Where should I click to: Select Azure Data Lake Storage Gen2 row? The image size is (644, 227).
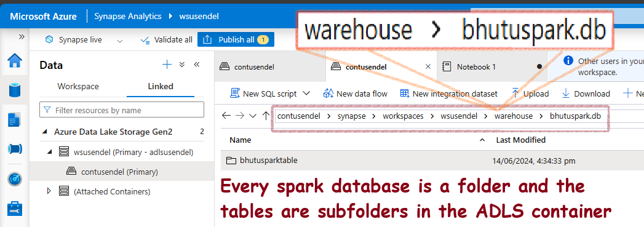(122, 132)
